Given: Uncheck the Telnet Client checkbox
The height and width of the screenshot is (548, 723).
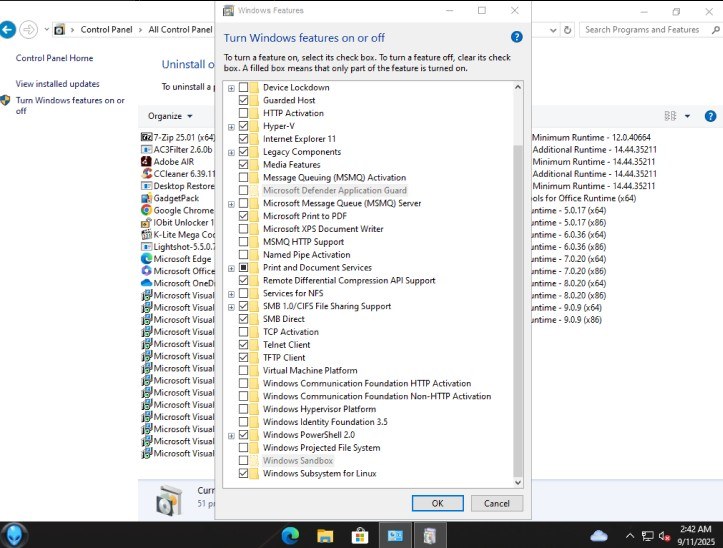Looking at the screenshot, I should click(243, 345).
